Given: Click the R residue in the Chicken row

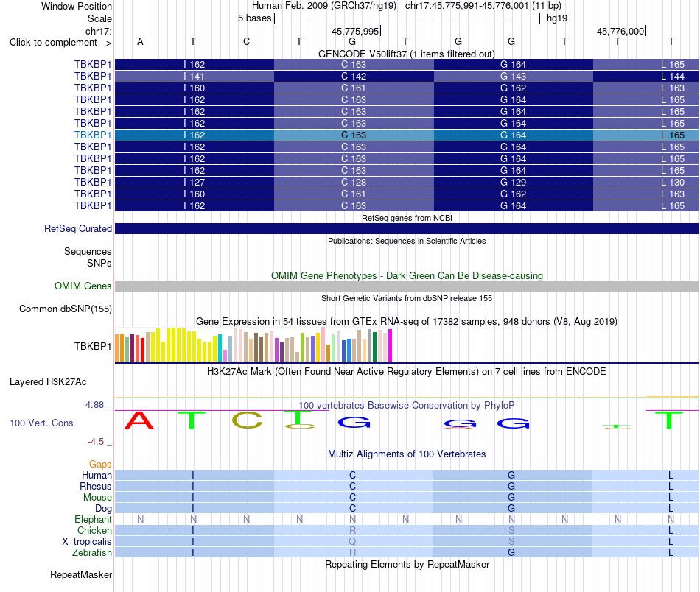Looking at the screenshot, I should [x=353, y=530].
